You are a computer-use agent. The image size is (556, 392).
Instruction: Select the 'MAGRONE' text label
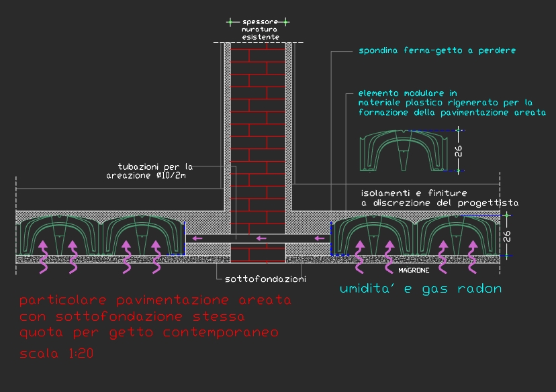click(x=414, y=269)
